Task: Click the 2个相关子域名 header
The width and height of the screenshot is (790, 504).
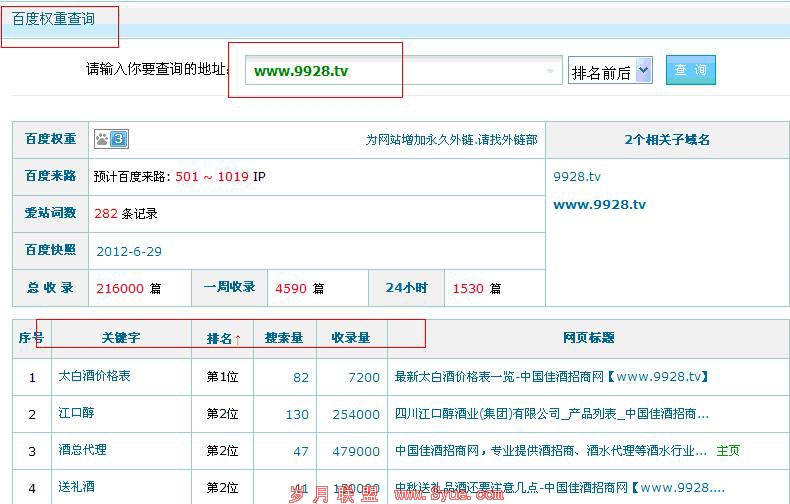Action: click(667, 140)
